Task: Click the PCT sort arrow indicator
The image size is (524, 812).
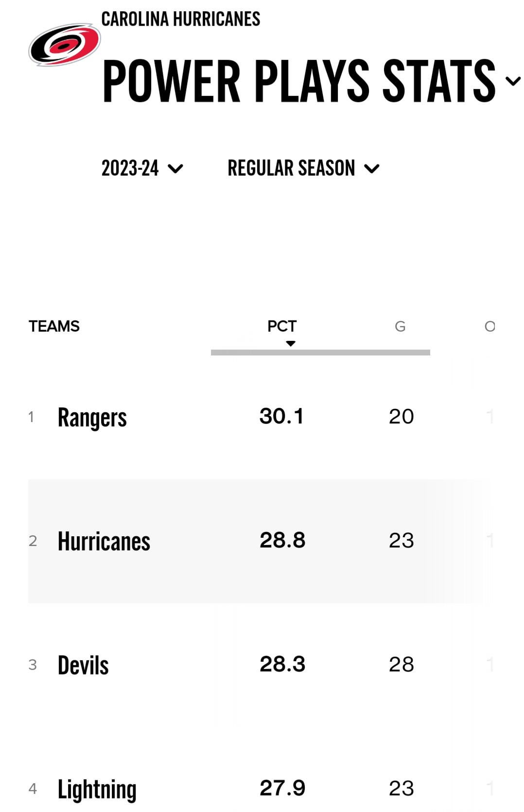Action: point(291,343)
